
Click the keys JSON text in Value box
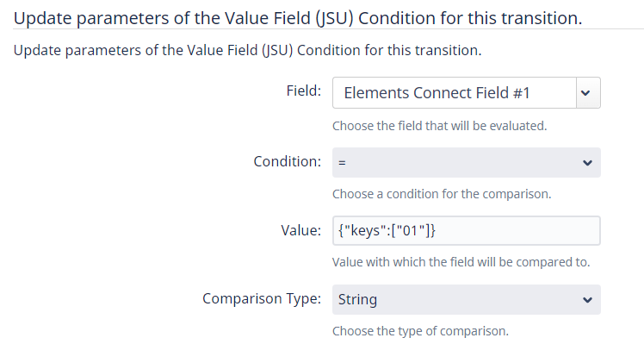pyautogui.click(x=387, y=230)
